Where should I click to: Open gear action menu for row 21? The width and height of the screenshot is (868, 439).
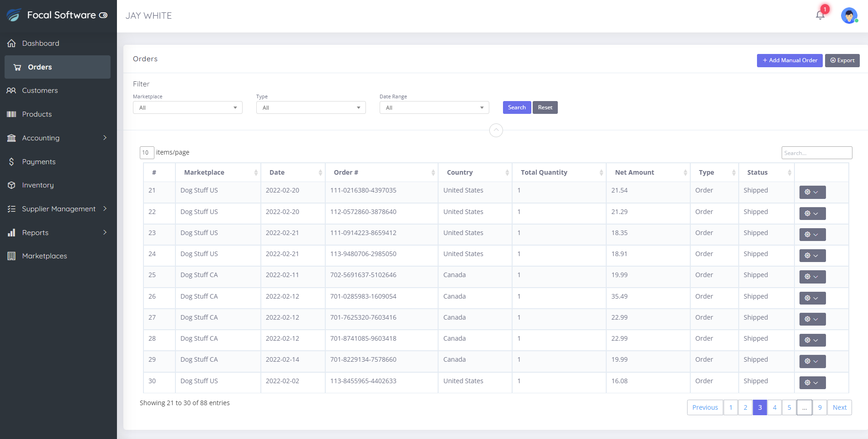click(x=812, y=192)
